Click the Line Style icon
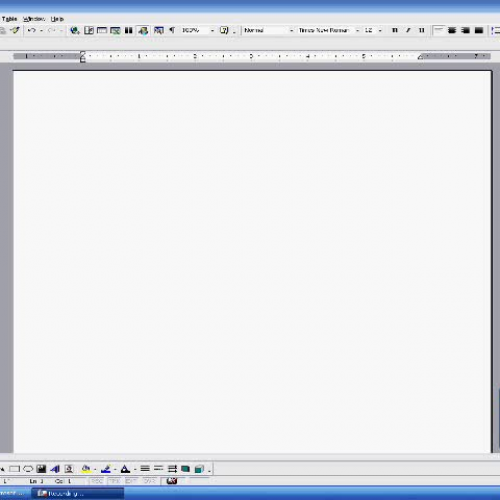 tap(145, 469)
